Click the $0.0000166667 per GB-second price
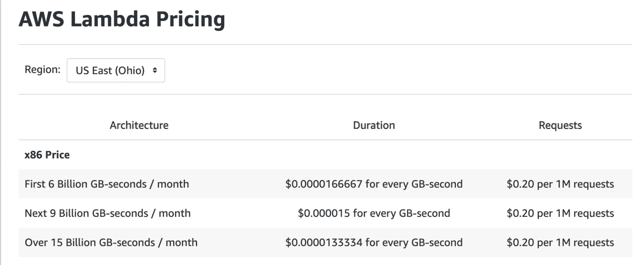 pyautogui.click(x=374, y=184)
